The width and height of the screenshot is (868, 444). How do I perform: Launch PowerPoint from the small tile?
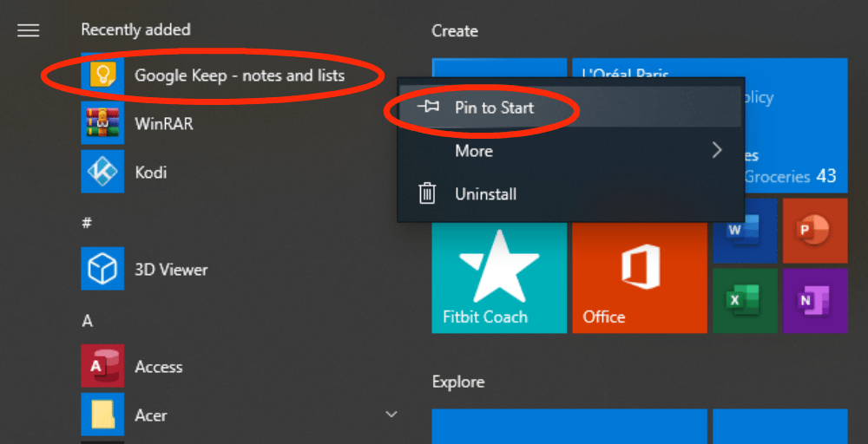(x=815, y=231)
